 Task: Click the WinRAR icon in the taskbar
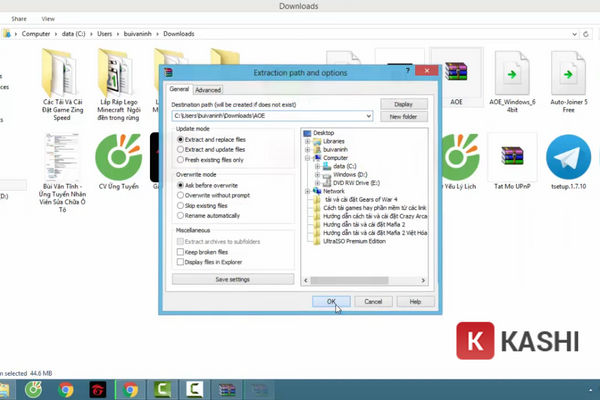(x=228, y=389)
